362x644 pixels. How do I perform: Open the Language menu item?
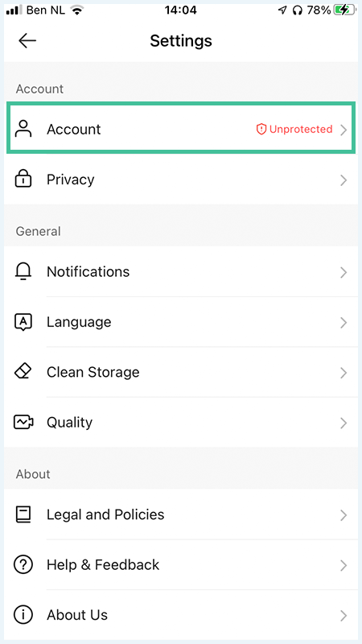[181, 322]
